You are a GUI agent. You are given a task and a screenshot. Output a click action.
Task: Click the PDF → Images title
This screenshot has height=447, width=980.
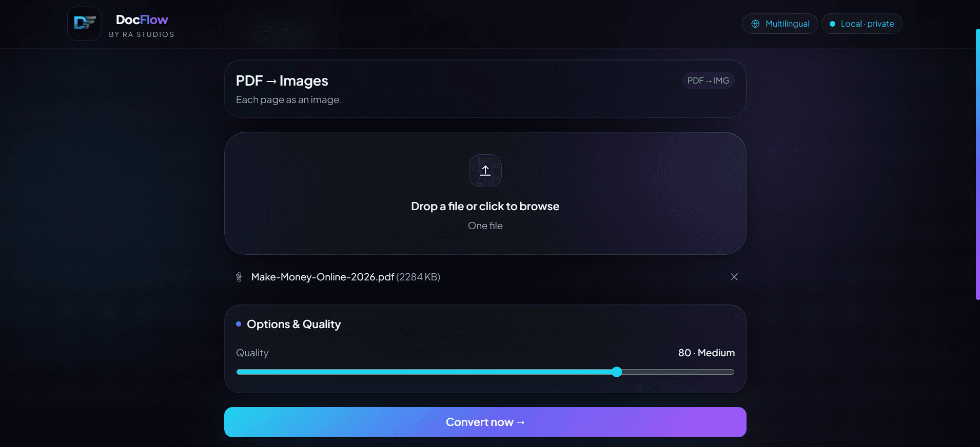[x=282, y=80]
